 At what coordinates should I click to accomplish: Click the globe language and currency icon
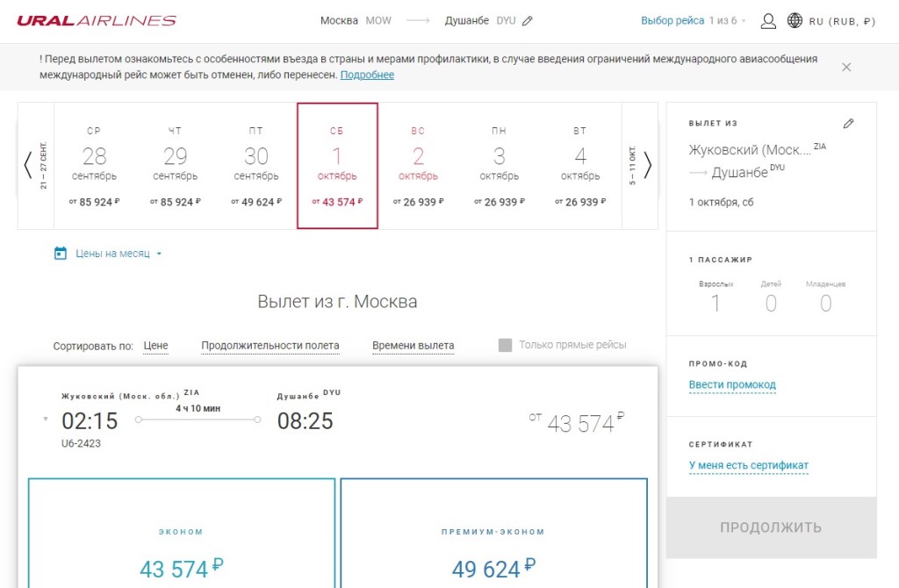coord(795,21)
